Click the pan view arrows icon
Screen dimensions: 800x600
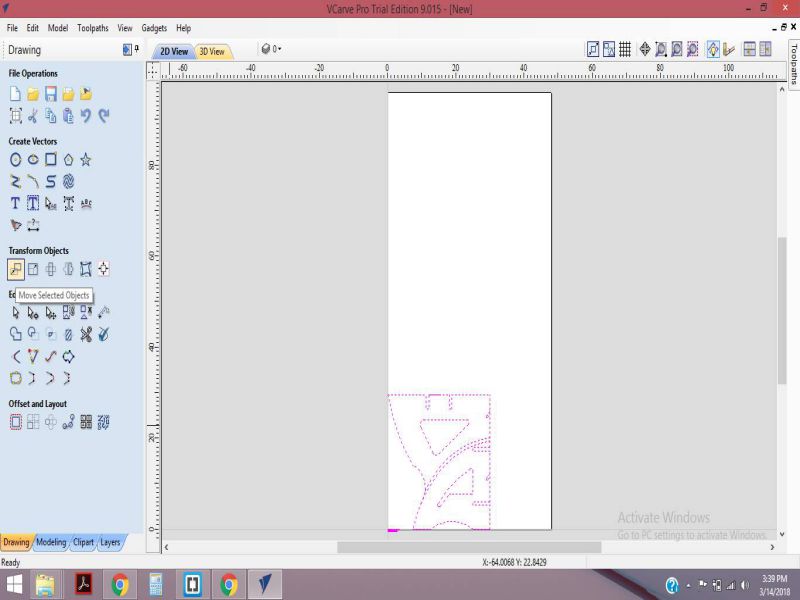point(645,49)
